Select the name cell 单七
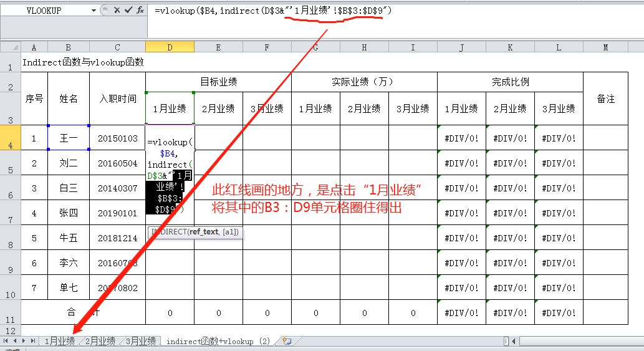 coord(69,287)
